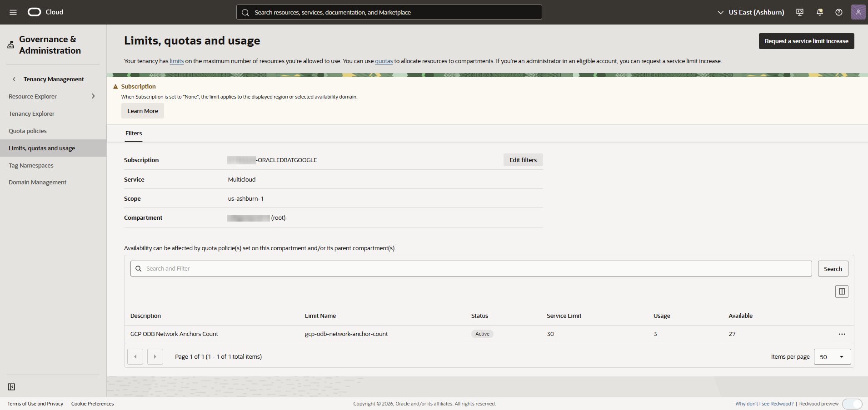868x410 pixels.
Task: Focus the top global search field
Action: coord(389,12)
